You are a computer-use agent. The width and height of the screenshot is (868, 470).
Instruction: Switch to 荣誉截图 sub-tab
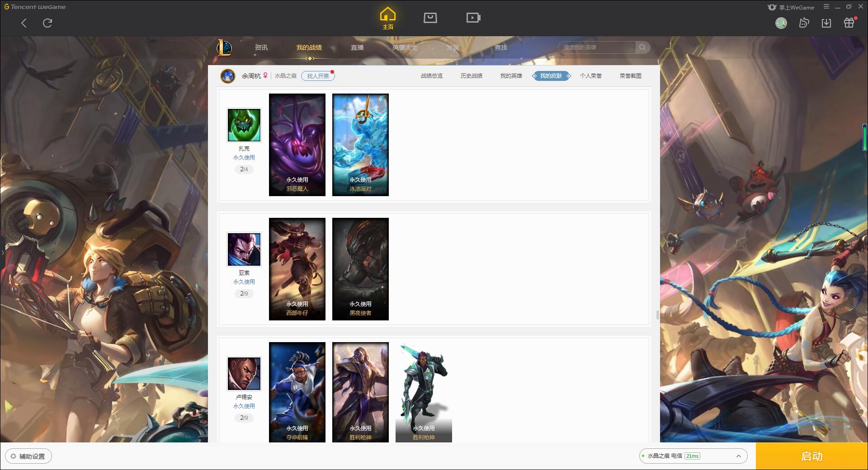(x=631, y=76)
